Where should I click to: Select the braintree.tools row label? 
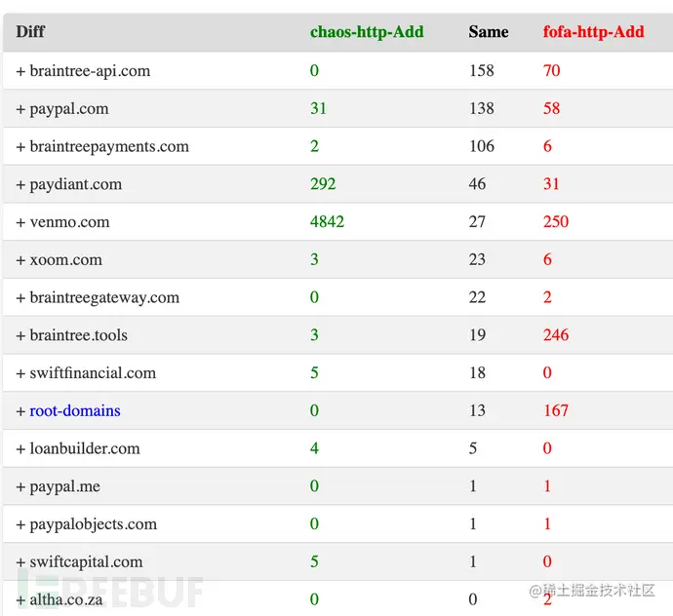coord(79,335)
